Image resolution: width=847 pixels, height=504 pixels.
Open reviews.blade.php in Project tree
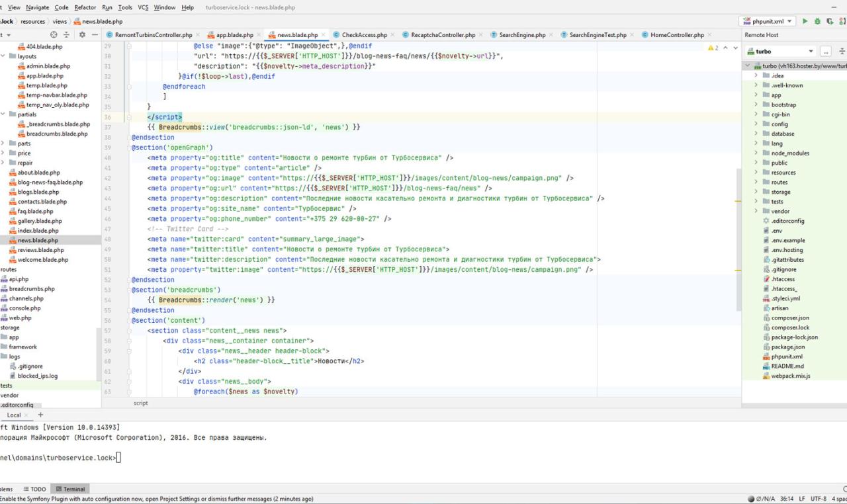click(x=41, y=250)
